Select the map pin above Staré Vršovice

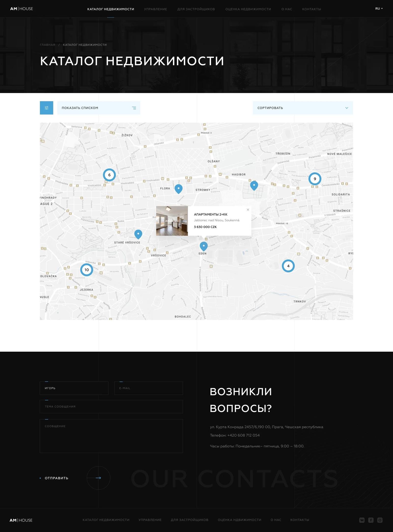pos(138,234)
